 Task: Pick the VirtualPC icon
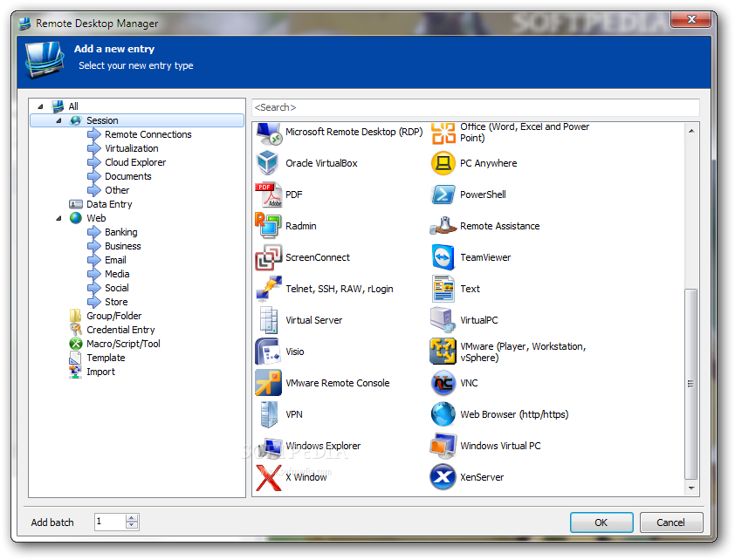[443, 320]
